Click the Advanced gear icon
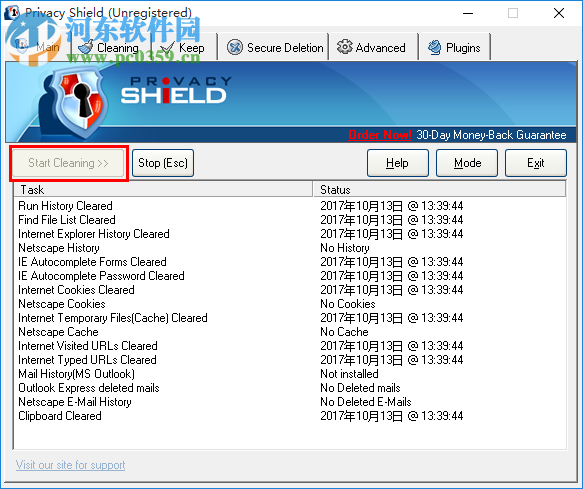The width and height of the screenshot is (583, 489). 344,47
